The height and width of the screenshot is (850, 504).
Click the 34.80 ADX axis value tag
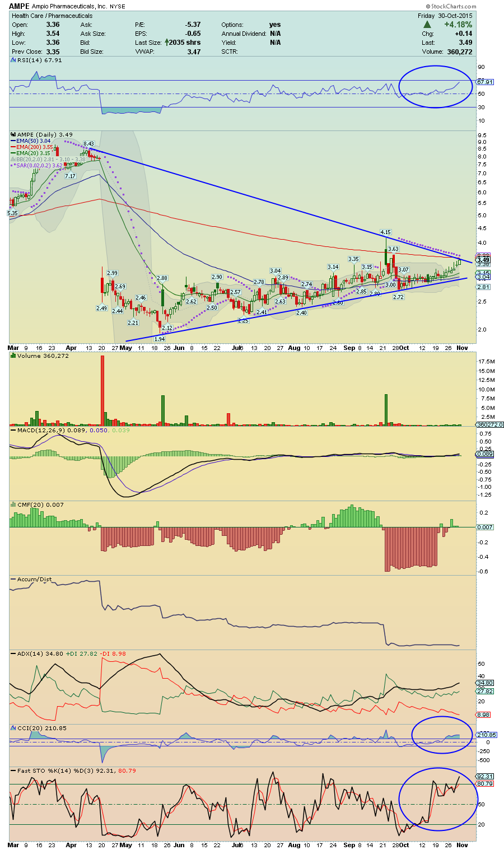point(485,683)
